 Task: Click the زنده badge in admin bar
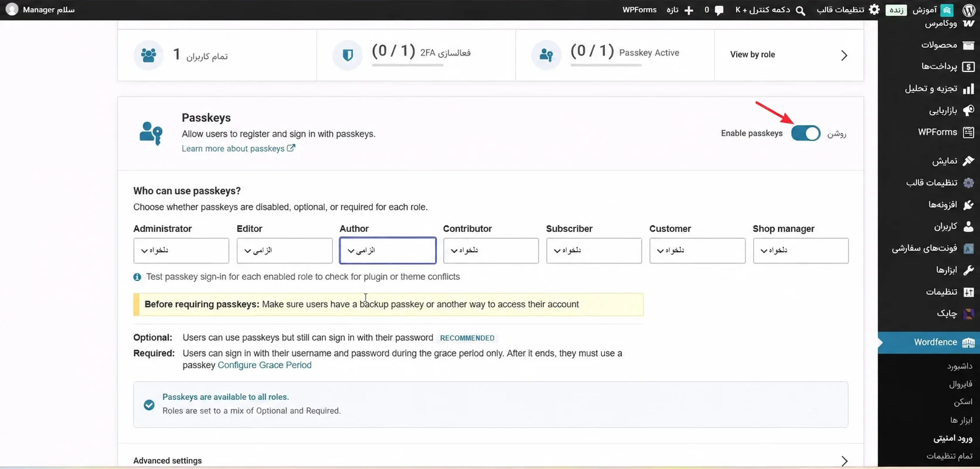click(896, 10)
